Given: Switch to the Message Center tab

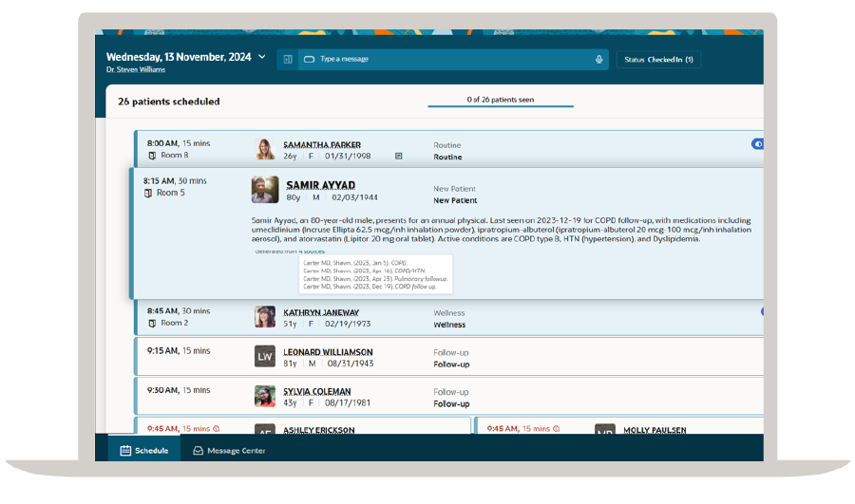Looking at the screenshot, I should click(229, 450).
